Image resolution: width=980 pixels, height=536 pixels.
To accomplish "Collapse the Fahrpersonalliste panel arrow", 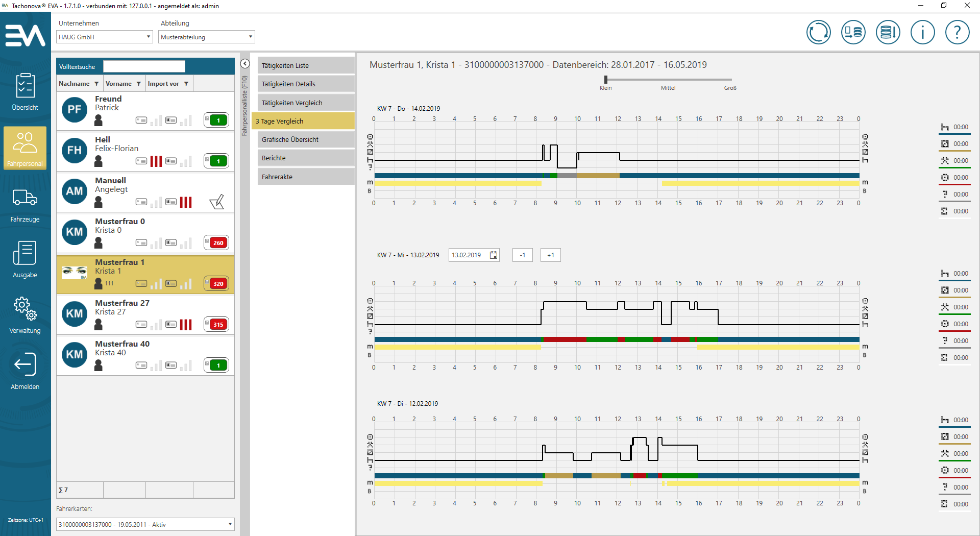I will point(245,64).
